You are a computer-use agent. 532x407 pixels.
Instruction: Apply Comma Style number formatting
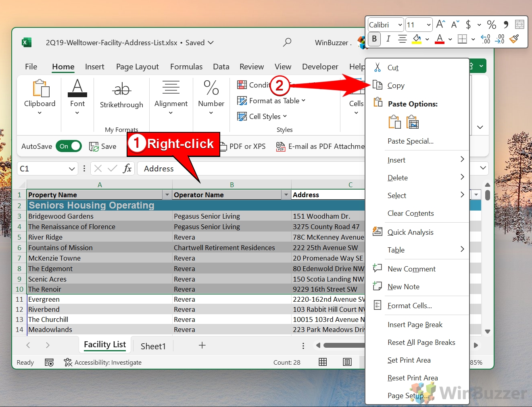(x=506, y=25)
